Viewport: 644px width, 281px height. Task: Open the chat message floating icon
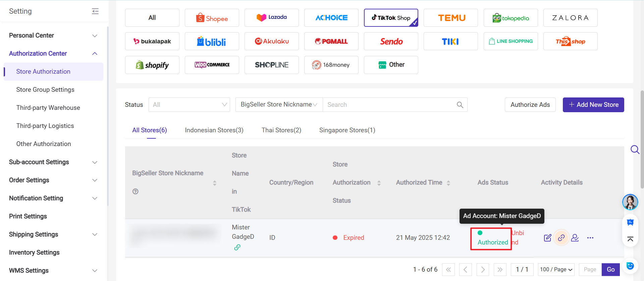pos(630,222)
